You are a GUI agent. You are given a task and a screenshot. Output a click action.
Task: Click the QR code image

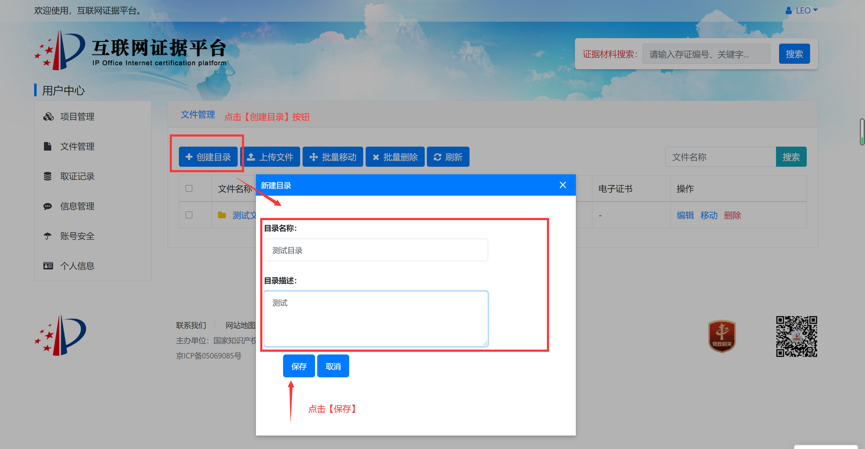point(796,337)
